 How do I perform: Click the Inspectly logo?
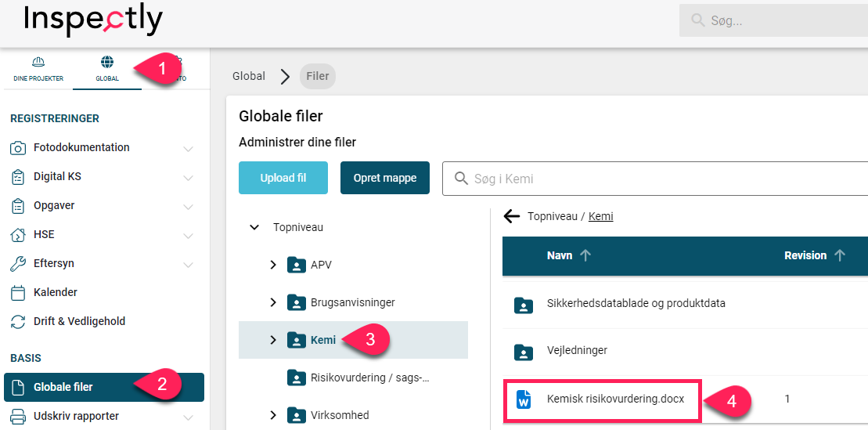click(x=93, y=20)
